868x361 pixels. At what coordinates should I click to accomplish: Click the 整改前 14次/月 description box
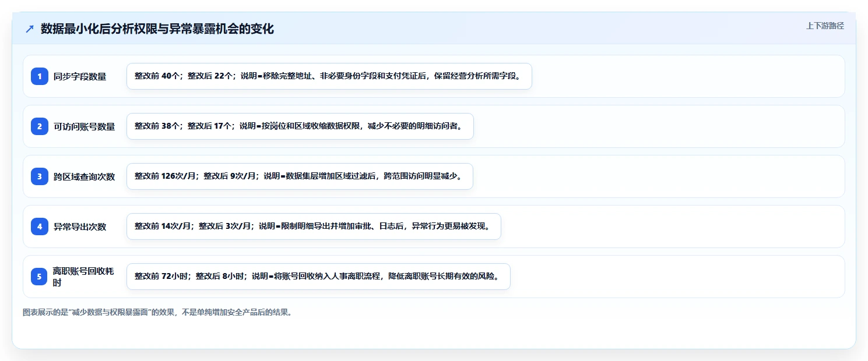click(x=314, y=226)
